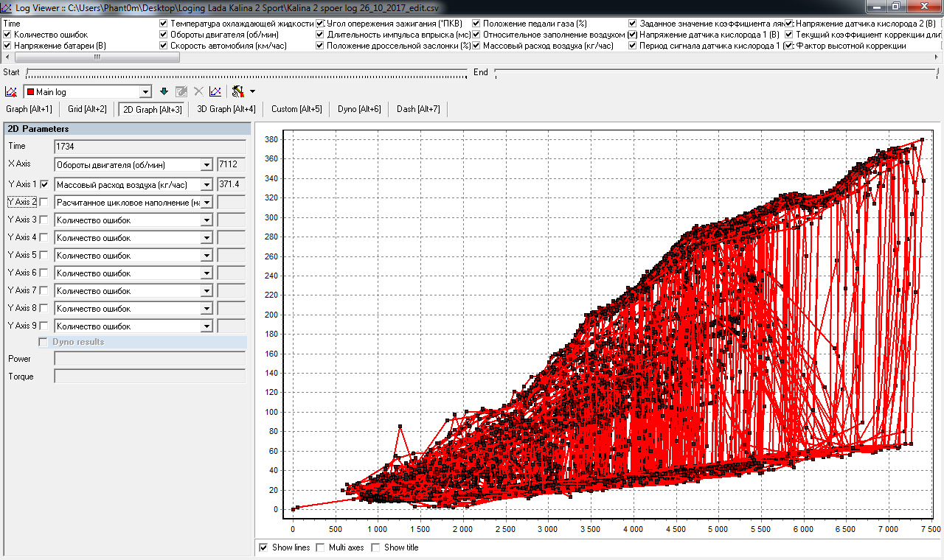
Task: Enable the Multi axes checkbox
Action: point(320,547)
